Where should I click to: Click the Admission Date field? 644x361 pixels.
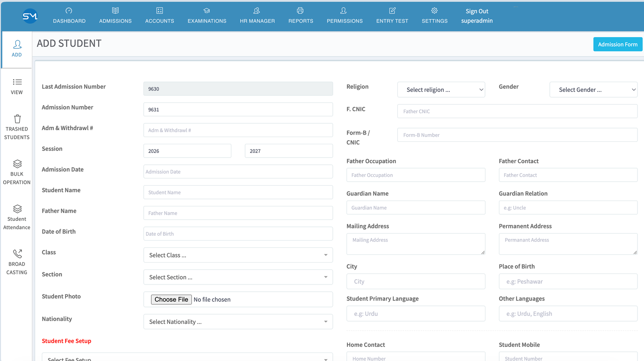238,172
